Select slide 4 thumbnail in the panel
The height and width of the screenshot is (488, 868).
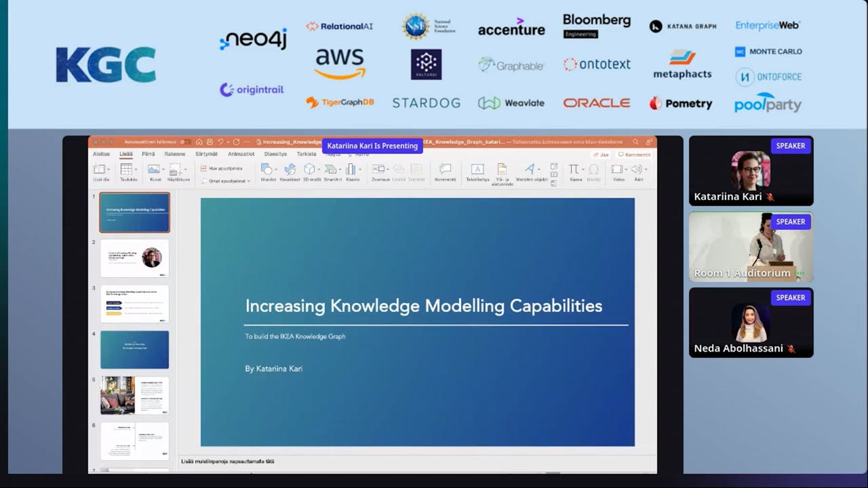pos(134,350)
